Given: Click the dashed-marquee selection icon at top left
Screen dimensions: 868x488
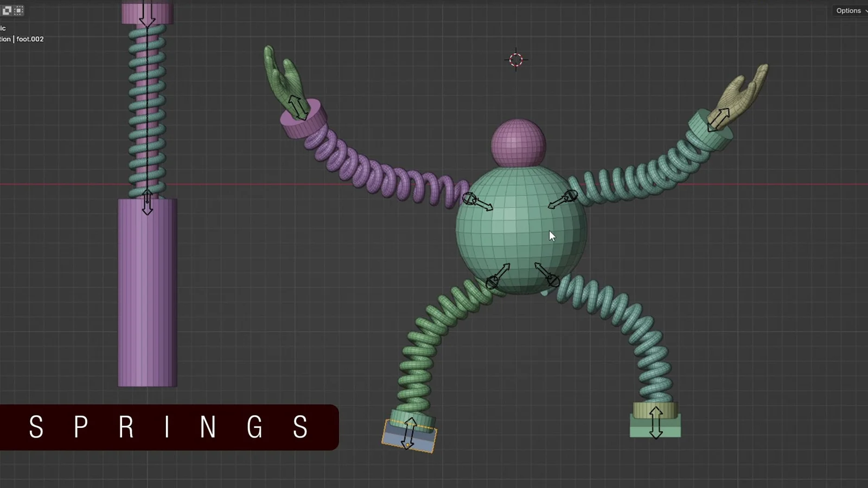Looking at the screenshot, I should pos(18,10).
